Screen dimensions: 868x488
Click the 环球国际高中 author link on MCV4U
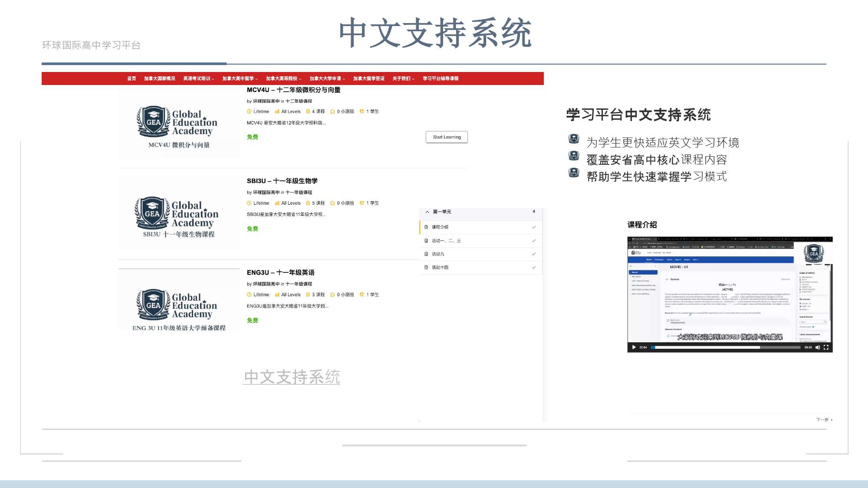266,101
